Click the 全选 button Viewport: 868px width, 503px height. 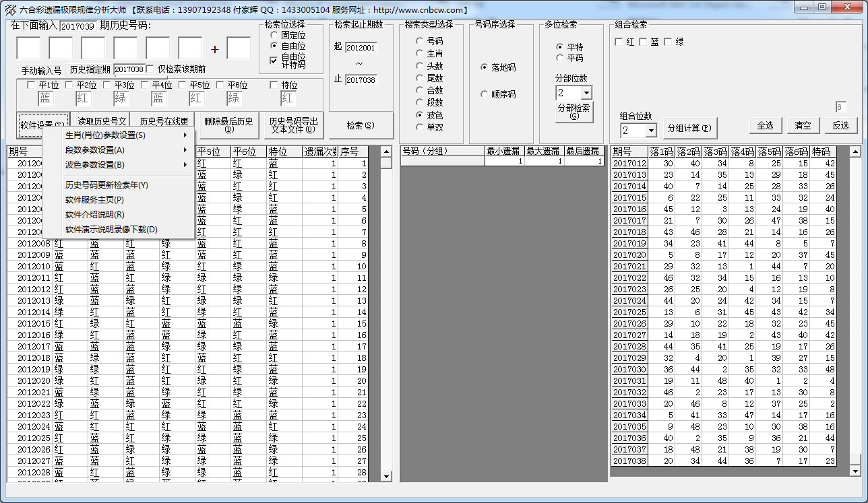click(765, 125)
